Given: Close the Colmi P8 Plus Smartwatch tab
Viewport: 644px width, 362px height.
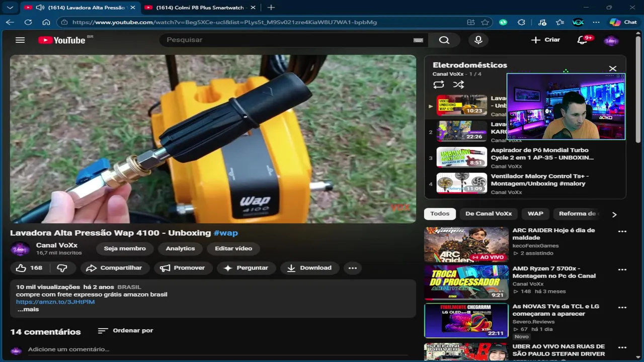Looking at the screenshot, I should tap(253, 8).
